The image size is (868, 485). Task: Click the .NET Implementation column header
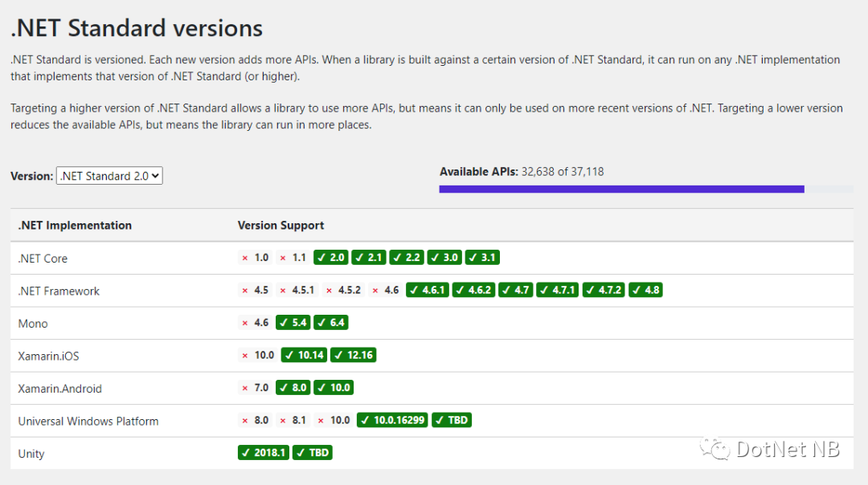tap(75, 225)
